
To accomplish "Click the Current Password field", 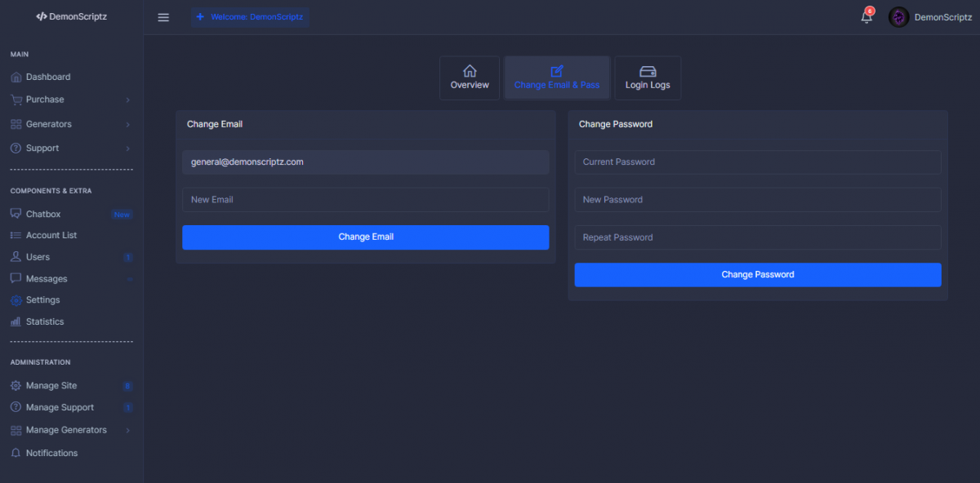I will click(757, 162).
